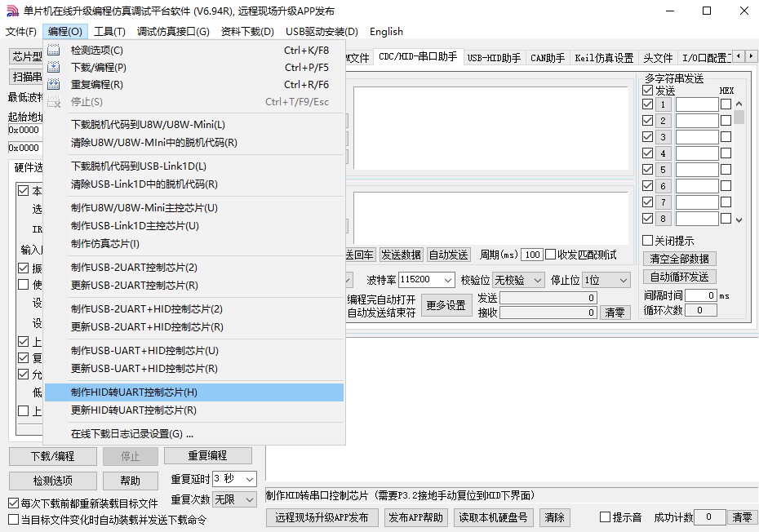Open the 文件(F) menu

[21, 32]
